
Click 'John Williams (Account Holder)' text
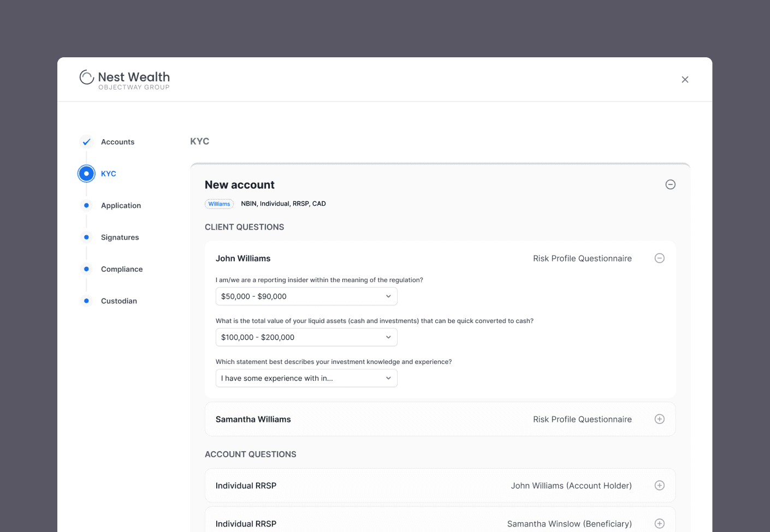tap(571, 486)
